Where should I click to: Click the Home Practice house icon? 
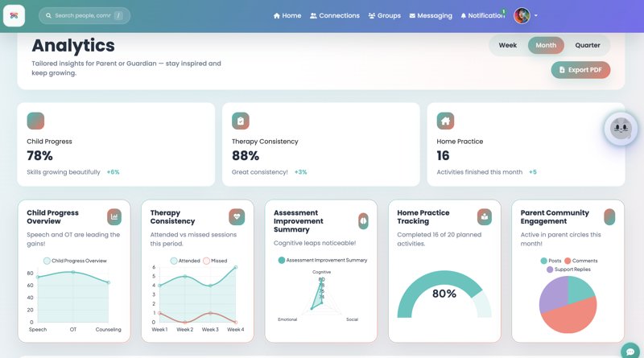pyautogui.click(x=445, y=121)
